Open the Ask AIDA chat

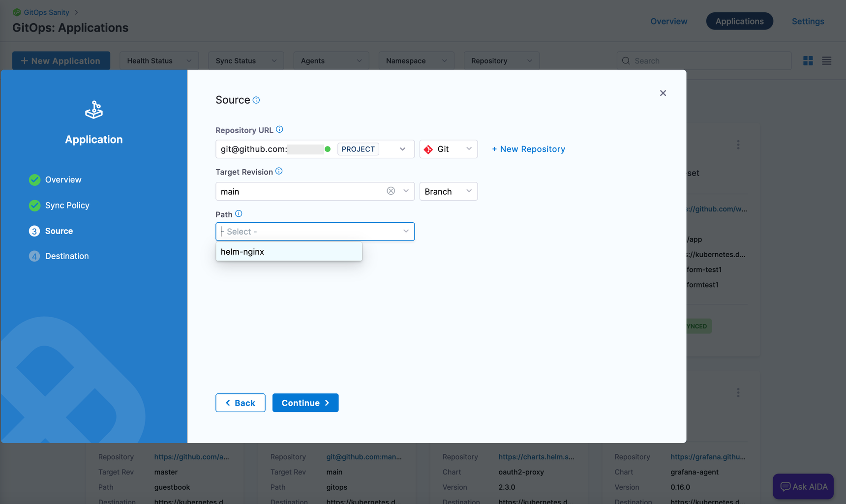click(803, 486)
